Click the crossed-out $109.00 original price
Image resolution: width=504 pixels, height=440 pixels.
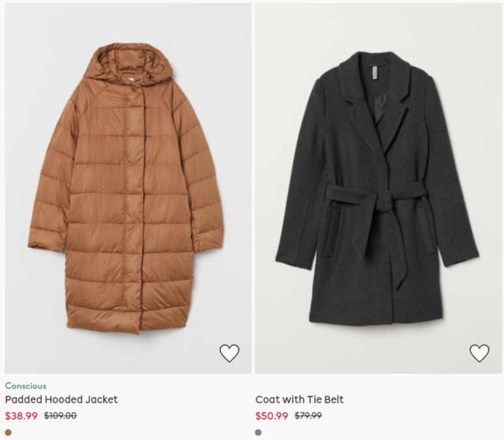tap(61, 416)
